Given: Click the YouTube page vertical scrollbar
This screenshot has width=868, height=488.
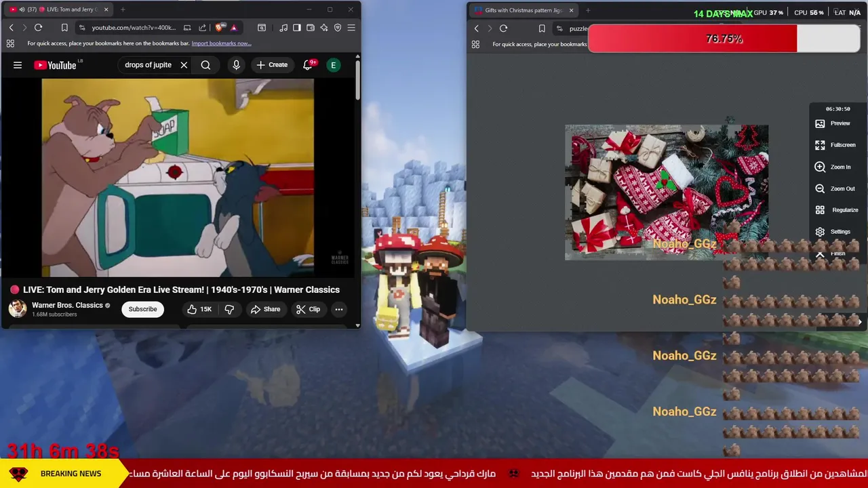Looking at the screenshot, I should 357,81.
